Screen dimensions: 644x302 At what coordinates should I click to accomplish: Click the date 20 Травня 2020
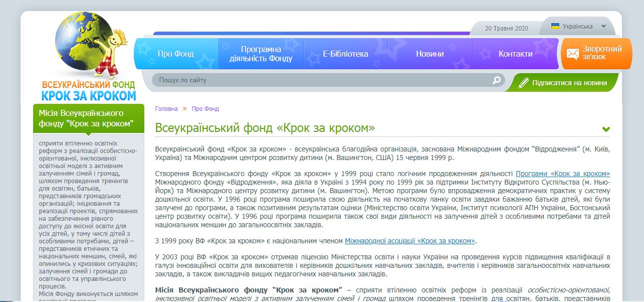[507, 29]
